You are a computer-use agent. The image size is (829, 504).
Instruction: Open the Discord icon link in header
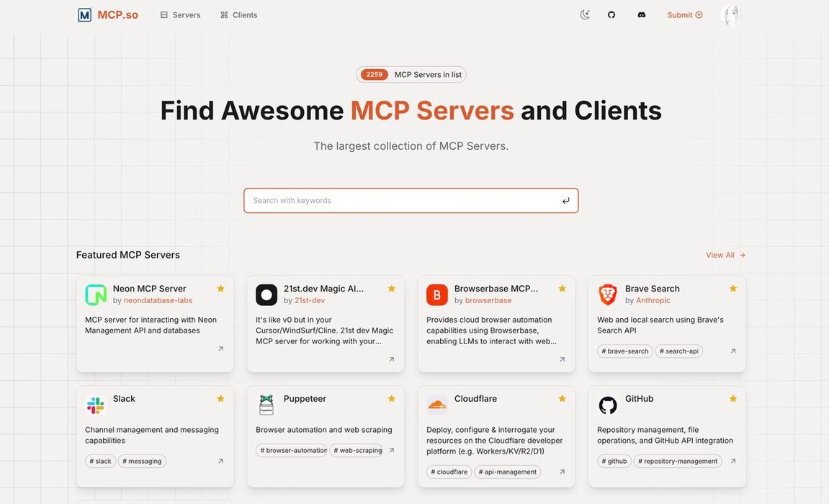[641, 15]
